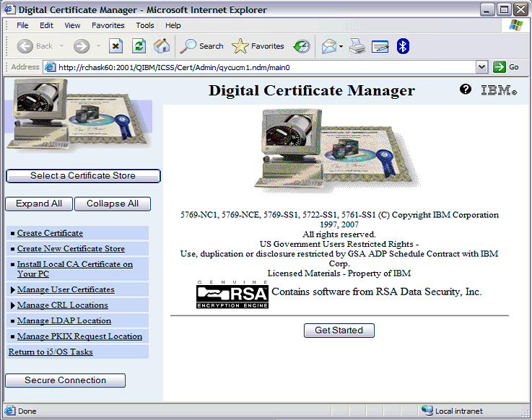
Task: Click the Expand All button
Action: point(39,204)
